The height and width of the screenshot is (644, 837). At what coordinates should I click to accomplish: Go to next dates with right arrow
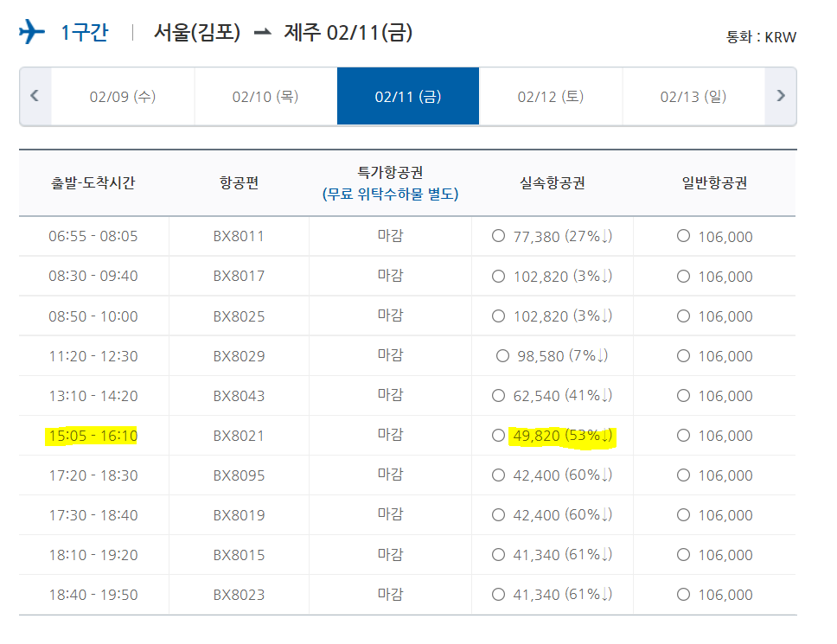tap(781, 96)
